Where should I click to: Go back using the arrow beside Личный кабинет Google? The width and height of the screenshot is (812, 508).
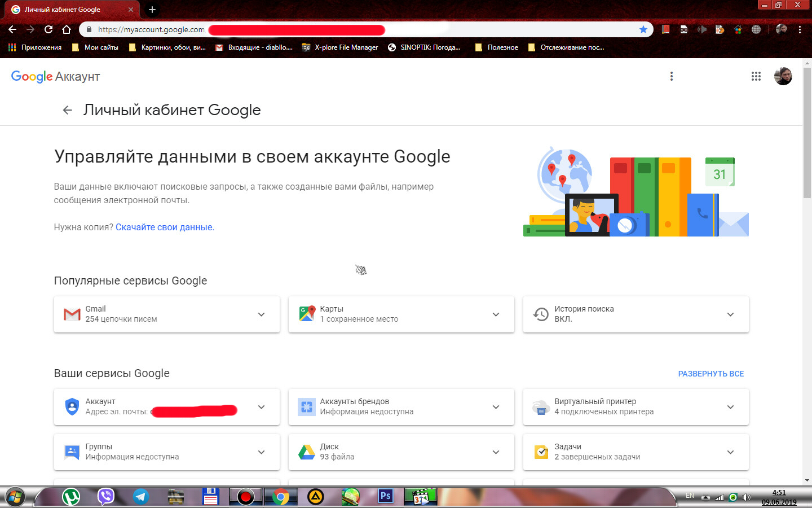[68, 110]
